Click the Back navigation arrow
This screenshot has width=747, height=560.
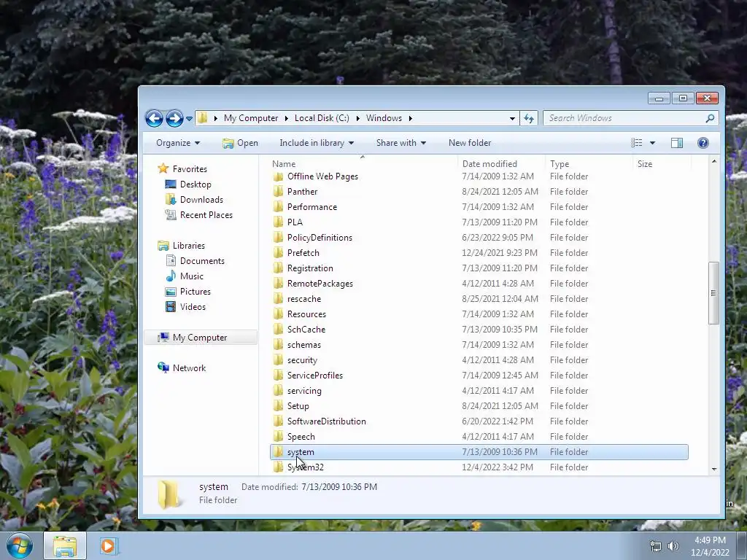pos(154,118)
